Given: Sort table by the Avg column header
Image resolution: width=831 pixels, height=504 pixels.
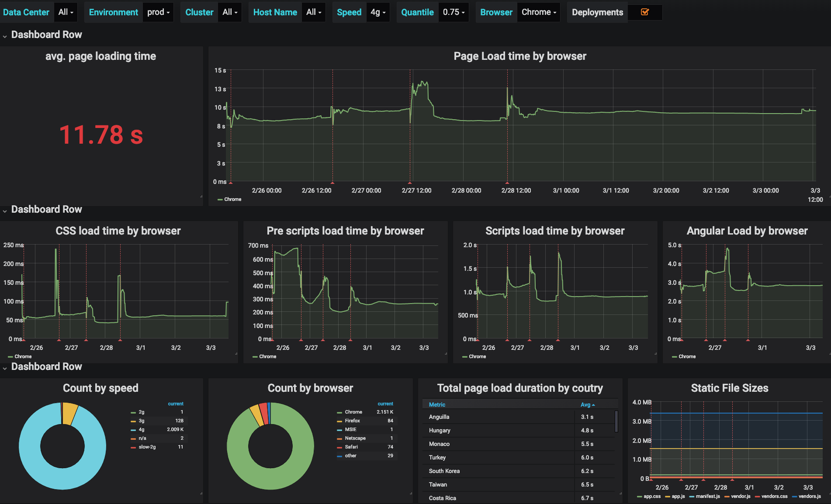Looking at the screenshot, I should pos(588,404).
